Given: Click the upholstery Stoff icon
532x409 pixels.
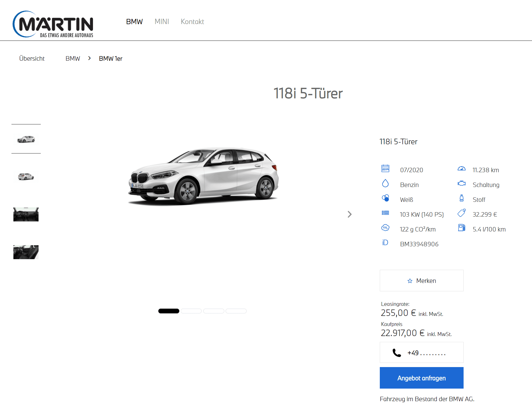Looking at the screenshot, I should (462, 198).
